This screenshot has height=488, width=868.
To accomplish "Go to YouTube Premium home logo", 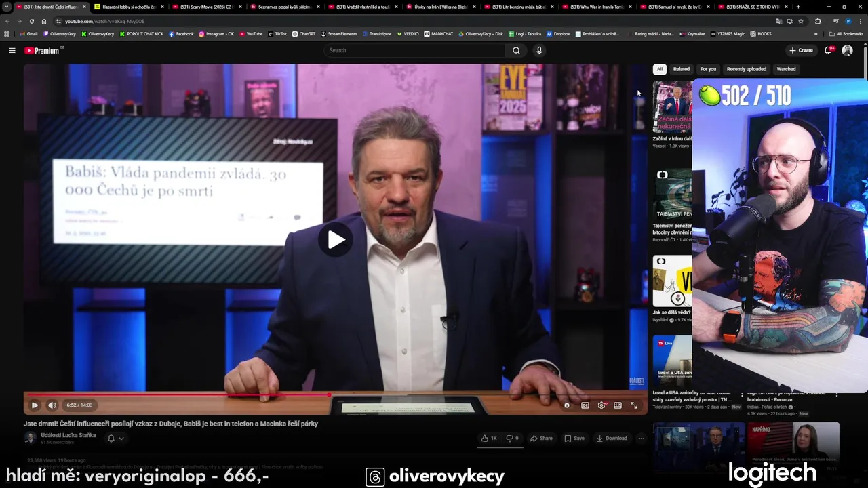I will [x=43, y=50].
